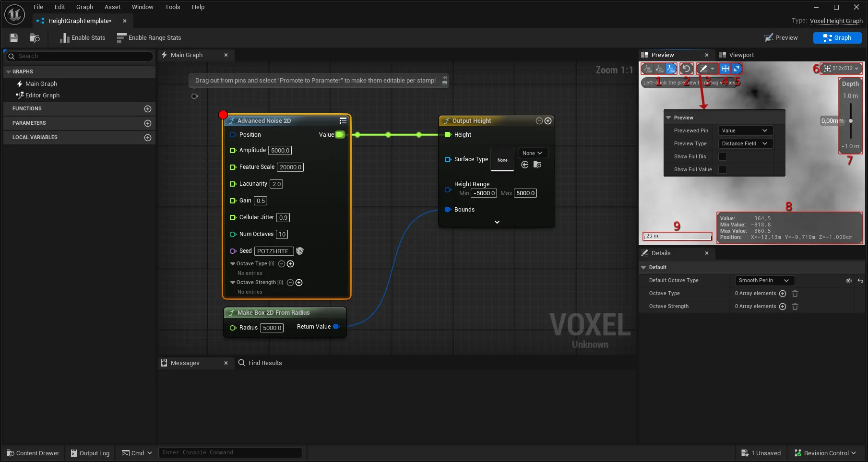Open the Preview Type Distance Field dropdown
Screen dimensions: 868x462
click(x=745, y=143)
